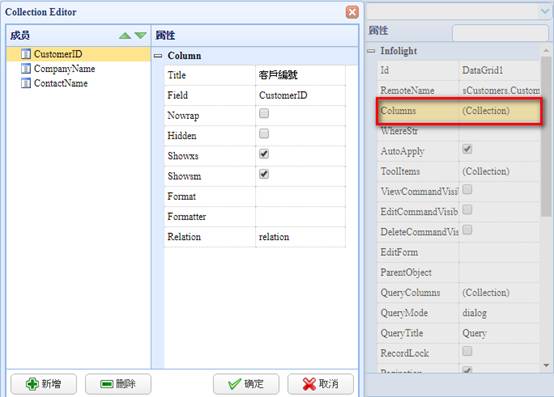Click the EditForm property row
This screenshot has height=397, width=554.
459,252
